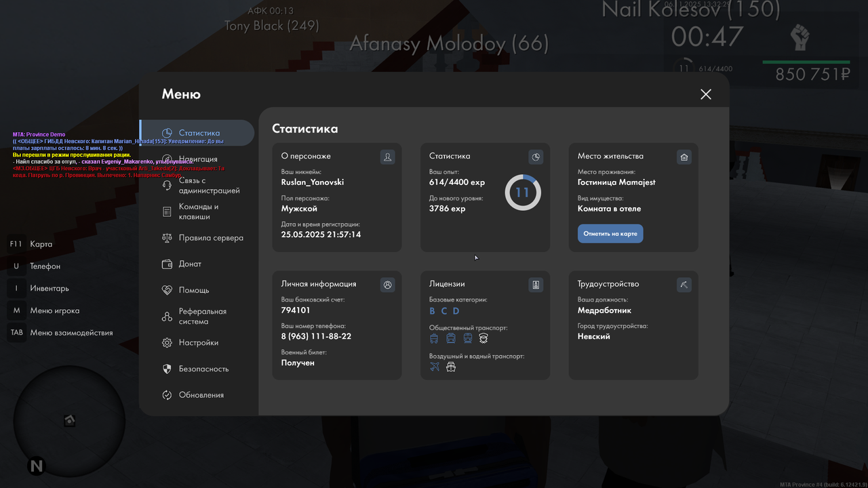Image resolution: width=868 pixels, height=488 pixels.
Task: Click the military ID status Получен
Action: point(298,363)
